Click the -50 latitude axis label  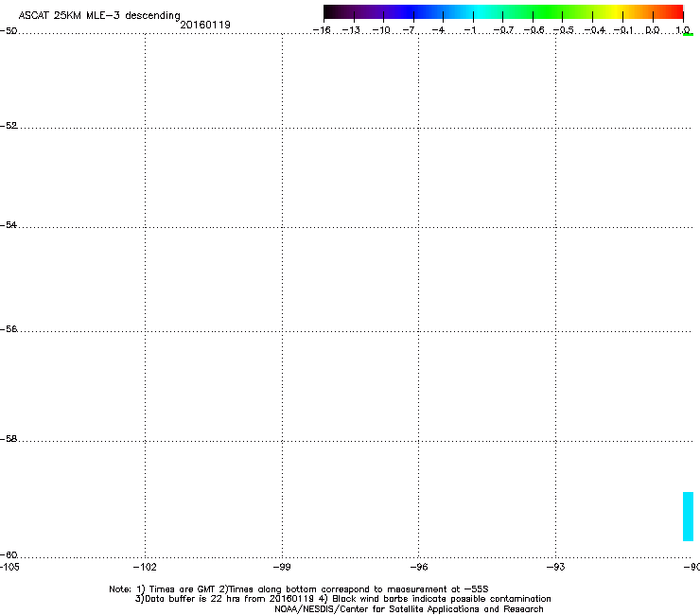pyautogui.click(x=9, y=31)
